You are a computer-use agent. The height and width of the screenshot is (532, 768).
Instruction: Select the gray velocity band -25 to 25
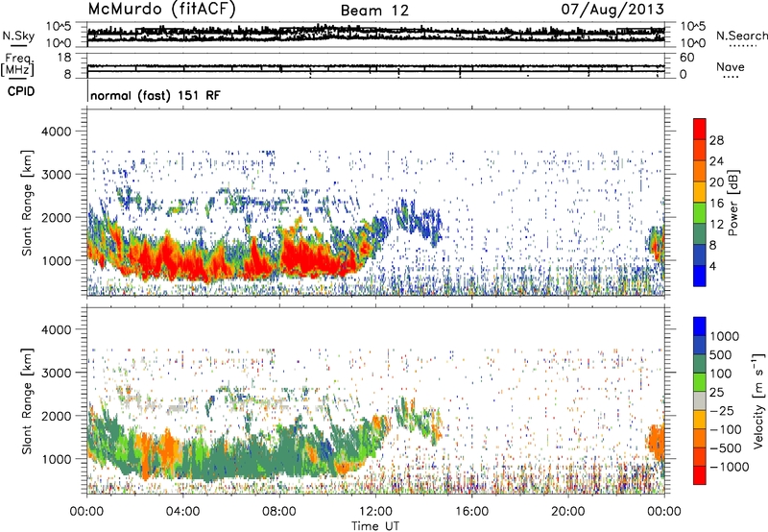pyautogui.click(x=700, y=400)
